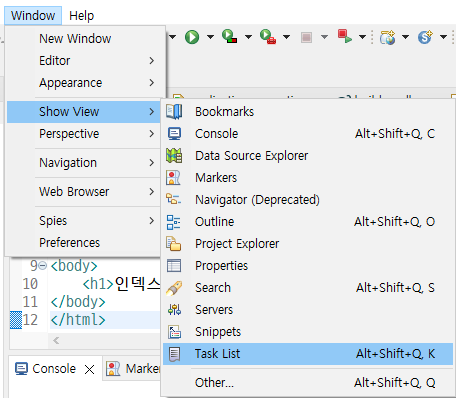The image size is (456, 398).
Task: Open the Perspective submenu
Action: [84, 134]
